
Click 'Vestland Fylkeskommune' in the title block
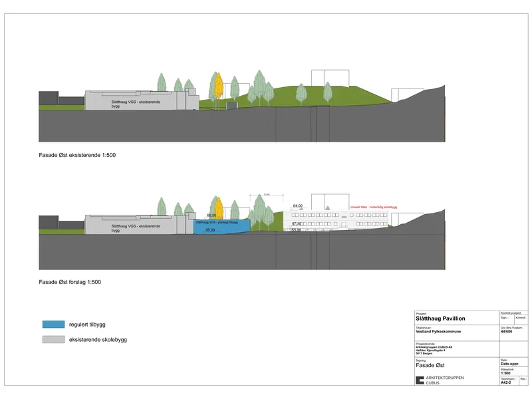(x=438, y=331)
